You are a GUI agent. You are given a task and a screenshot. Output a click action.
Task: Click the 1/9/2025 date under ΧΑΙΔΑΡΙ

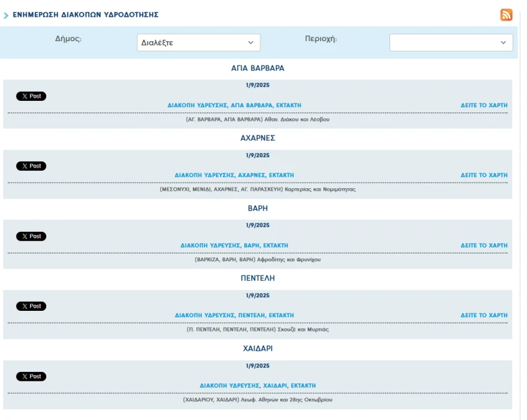click(258, 365)
